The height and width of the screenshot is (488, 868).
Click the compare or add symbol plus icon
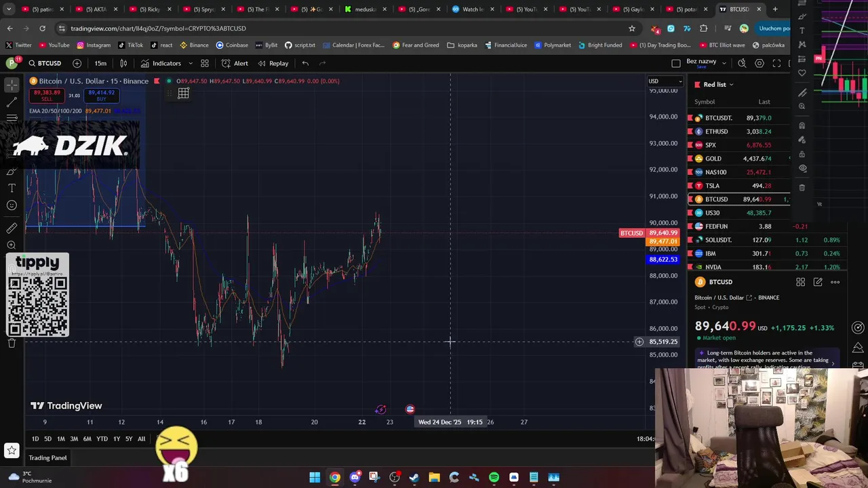pos(77,63)
